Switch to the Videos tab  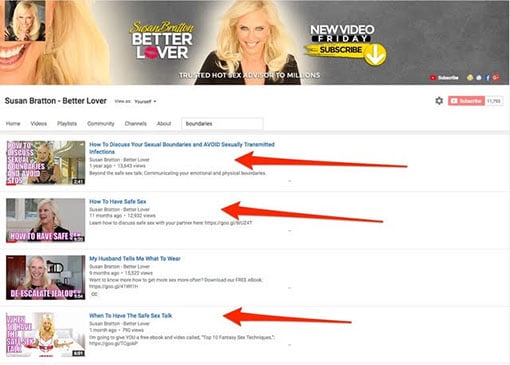click(x=39, y=124)
